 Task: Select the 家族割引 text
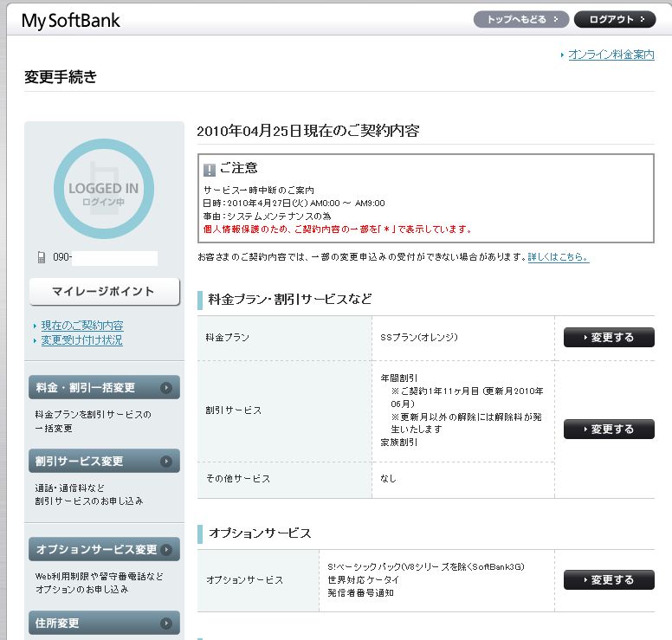point(398,442)
